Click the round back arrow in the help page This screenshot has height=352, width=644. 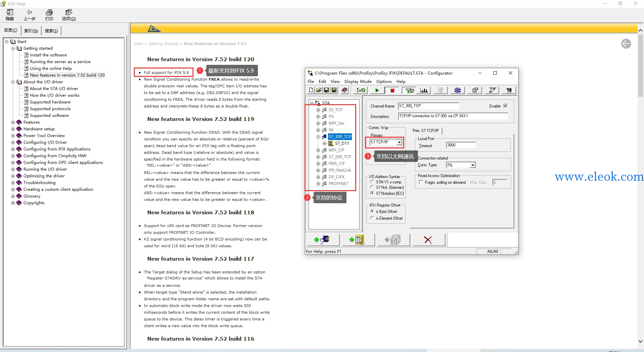tap(626, 44)
